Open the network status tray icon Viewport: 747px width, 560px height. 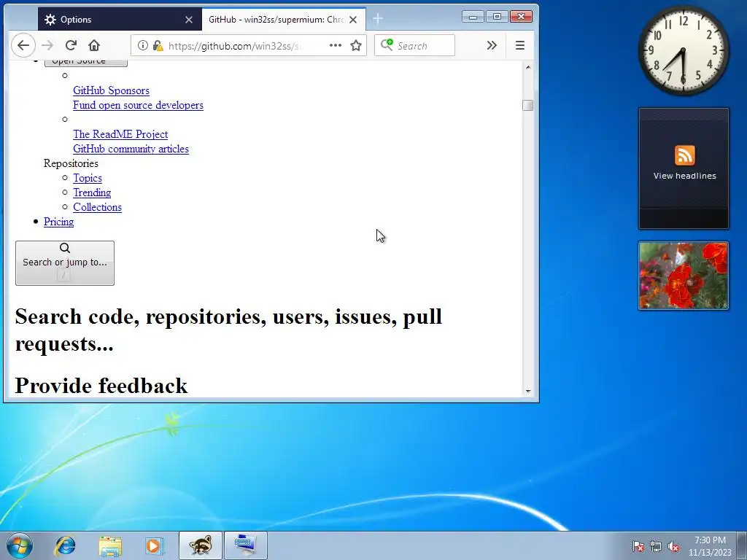click(x=656, y=546)
